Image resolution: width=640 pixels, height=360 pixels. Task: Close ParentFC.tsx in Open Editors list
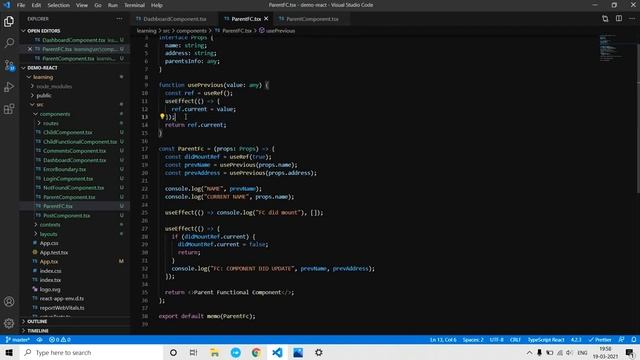[30, 49]
